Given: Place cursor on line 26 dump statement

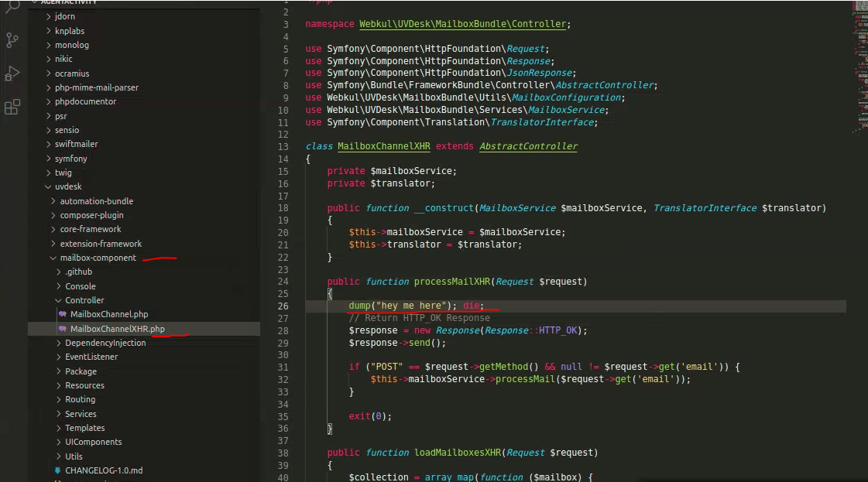Looking at the screenshot, I should [403, 306].
